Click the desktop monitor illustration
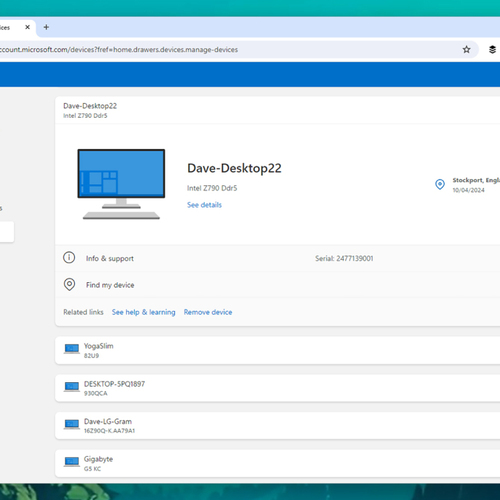 [x=121, y=184]
